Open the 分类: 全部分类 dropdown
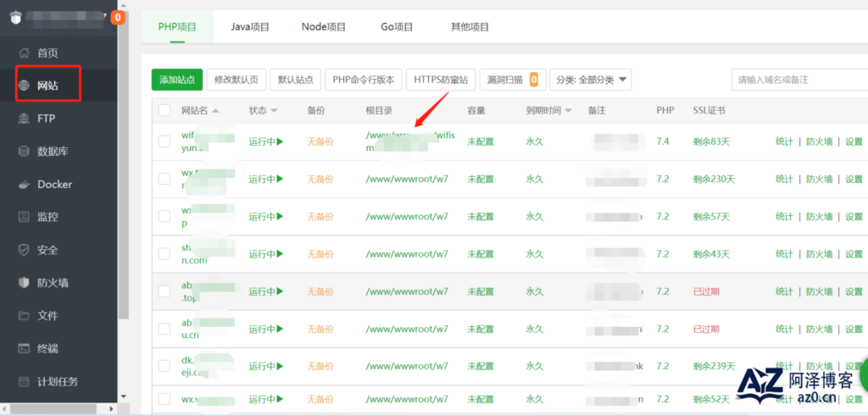This screenshot has height=416, width=868. tap(591, 80)
